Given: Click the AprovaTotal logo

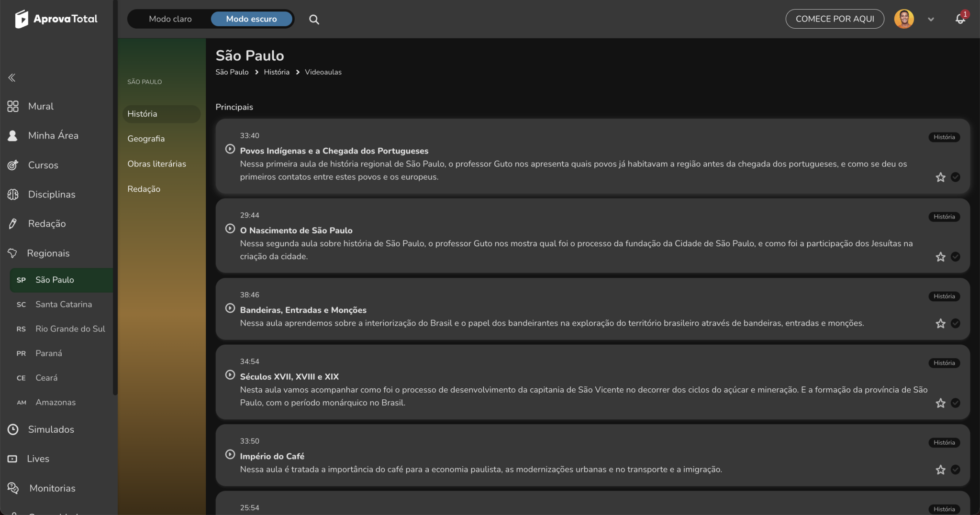Looking at the screenshot, I should click(x=56, y=19).
